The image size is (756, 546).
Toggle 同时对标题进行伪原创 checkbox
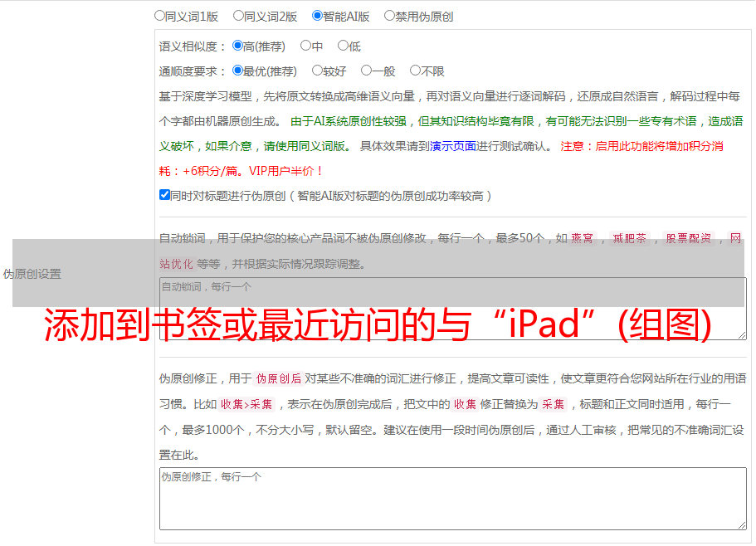pos(164,195)
